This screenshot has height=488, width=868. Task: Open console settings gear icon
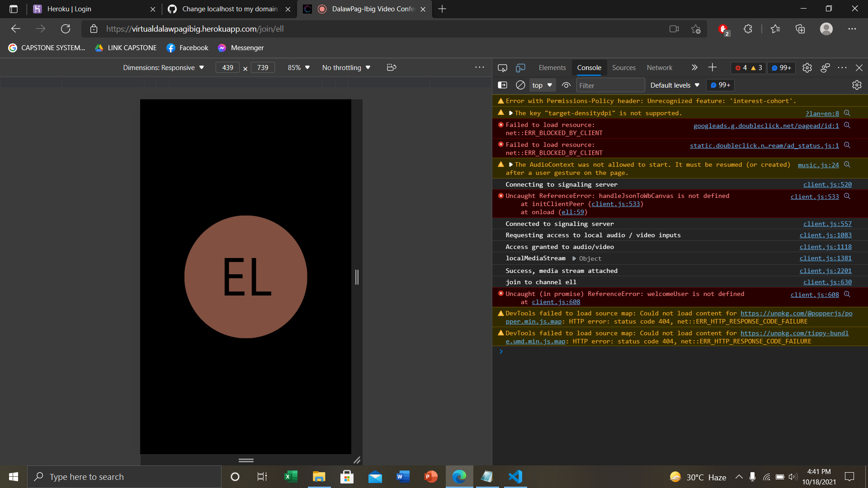click(856, 85)
